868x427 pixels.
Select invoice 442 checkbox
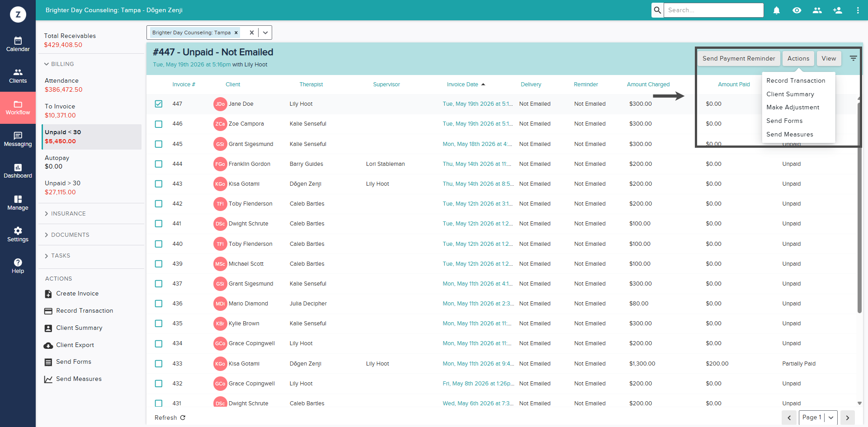point(159,204)
